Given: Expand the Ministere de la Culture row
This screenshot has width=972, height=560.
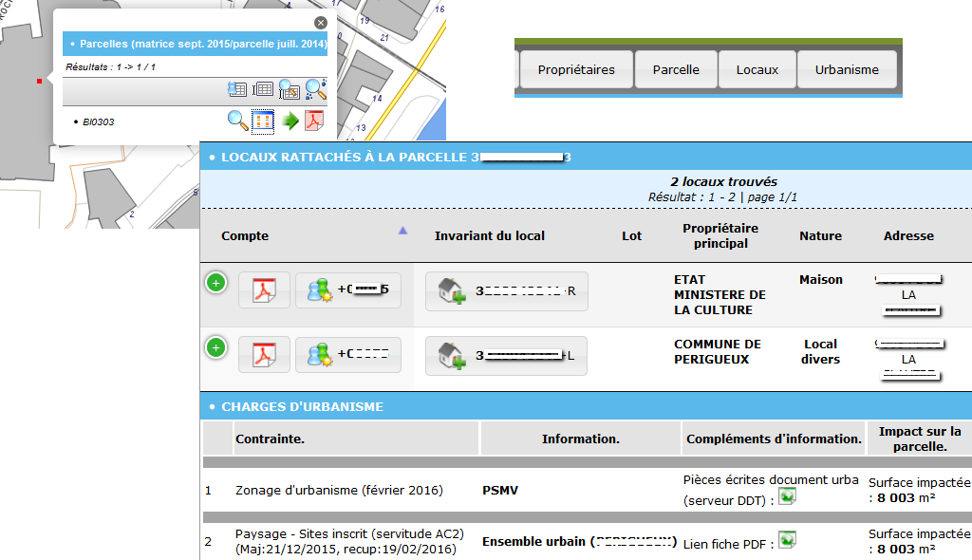Looking at the screenshot, I should 216,283.
